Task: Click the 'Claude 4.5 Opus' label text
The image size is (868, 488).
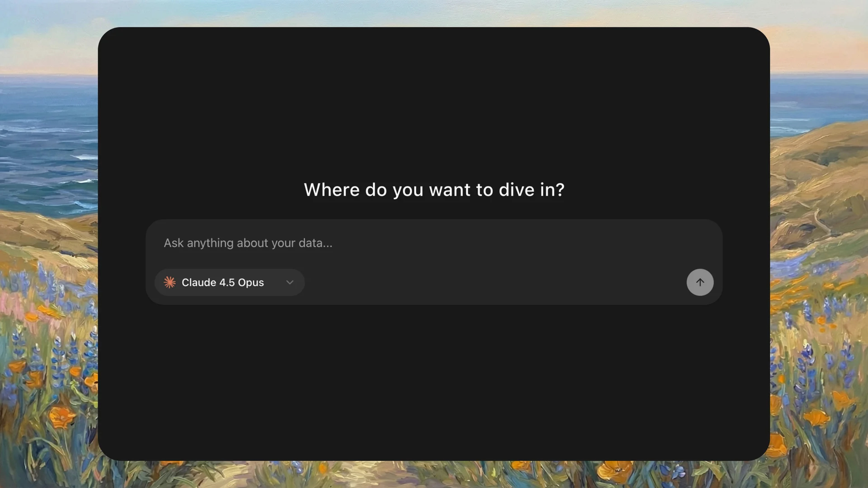Action: point(222,282)
